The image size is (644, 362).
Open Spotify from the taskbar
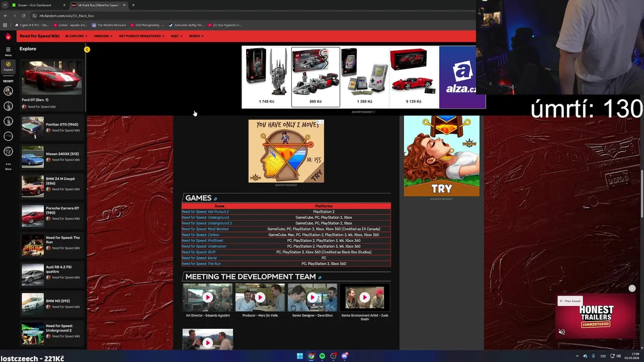[322, 356]
